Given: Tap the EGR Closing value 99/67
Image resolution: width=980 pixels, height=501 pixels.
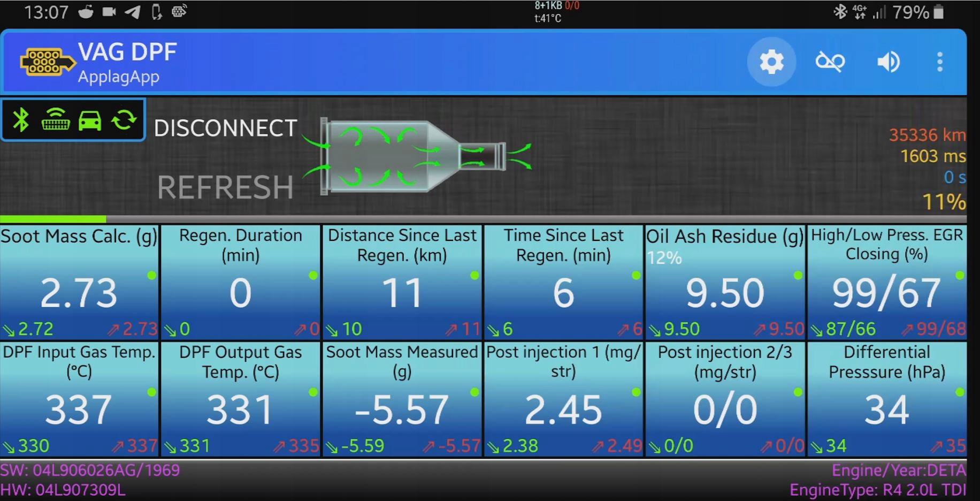Looking at the screenshot, I should 886,293.
